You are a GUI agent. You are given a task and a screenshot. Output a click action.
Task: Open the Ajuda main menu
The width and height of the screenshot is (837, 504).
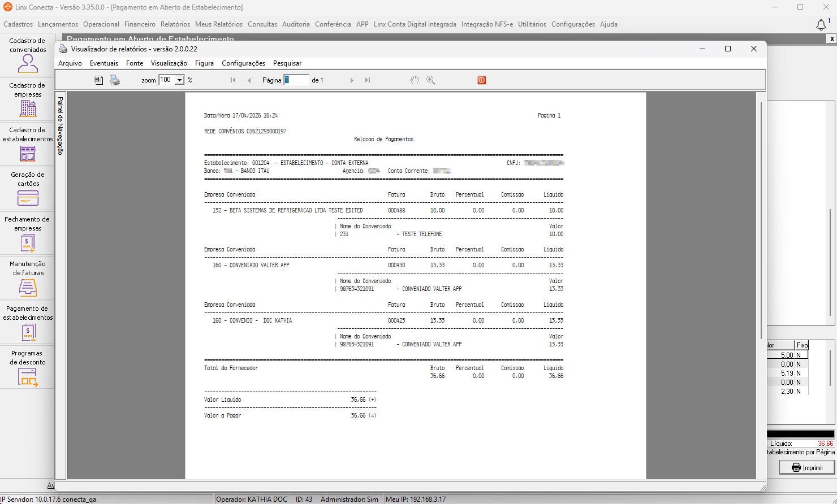tap(609, 24)
